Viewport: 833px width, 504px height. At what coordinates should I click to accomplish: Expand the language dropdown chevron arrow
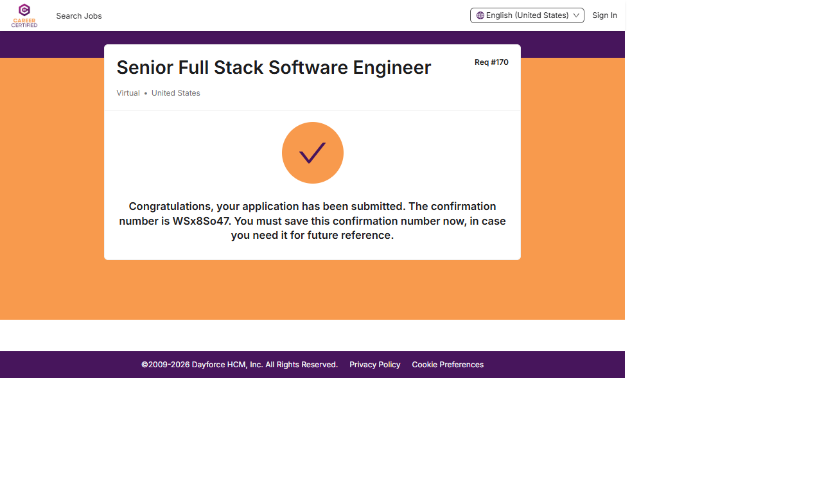tap(576, 15)
